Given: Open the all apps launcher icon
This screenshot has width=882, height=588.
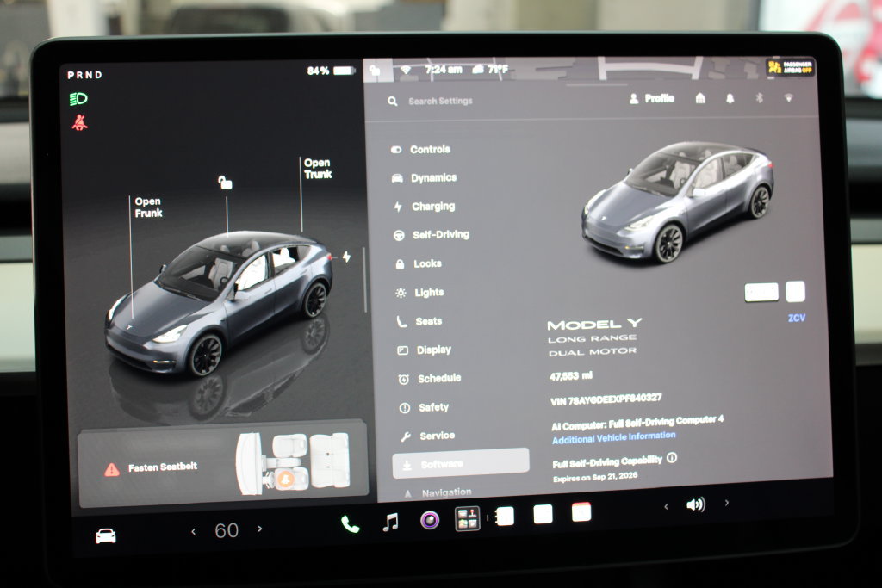Looking at the screenshot, I should tap(468, 518).
